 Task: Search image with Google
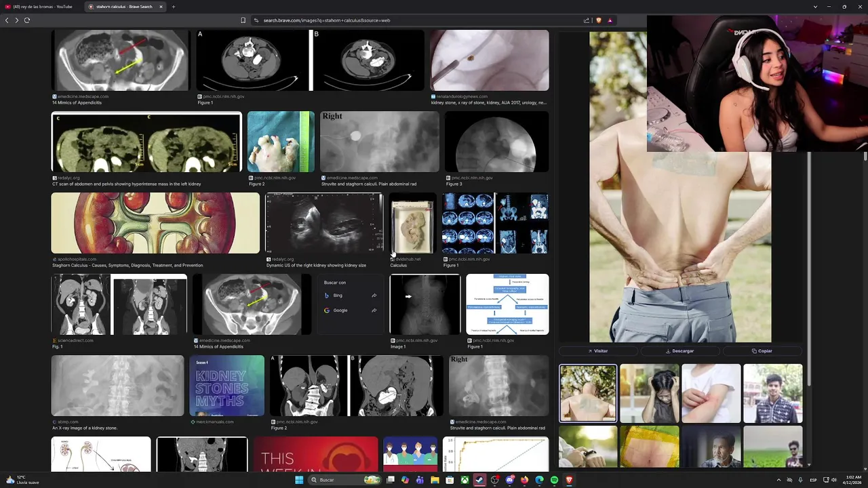[351, 310]
